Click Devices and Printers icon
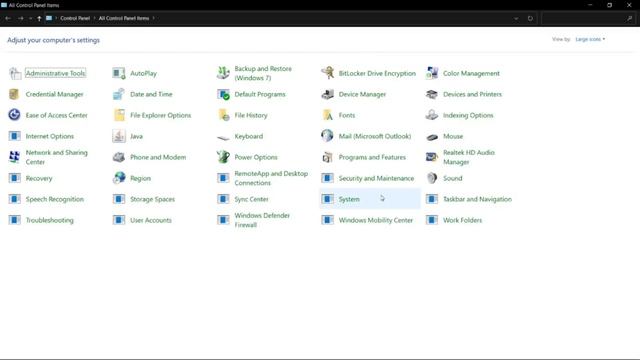 click(432, 94)
